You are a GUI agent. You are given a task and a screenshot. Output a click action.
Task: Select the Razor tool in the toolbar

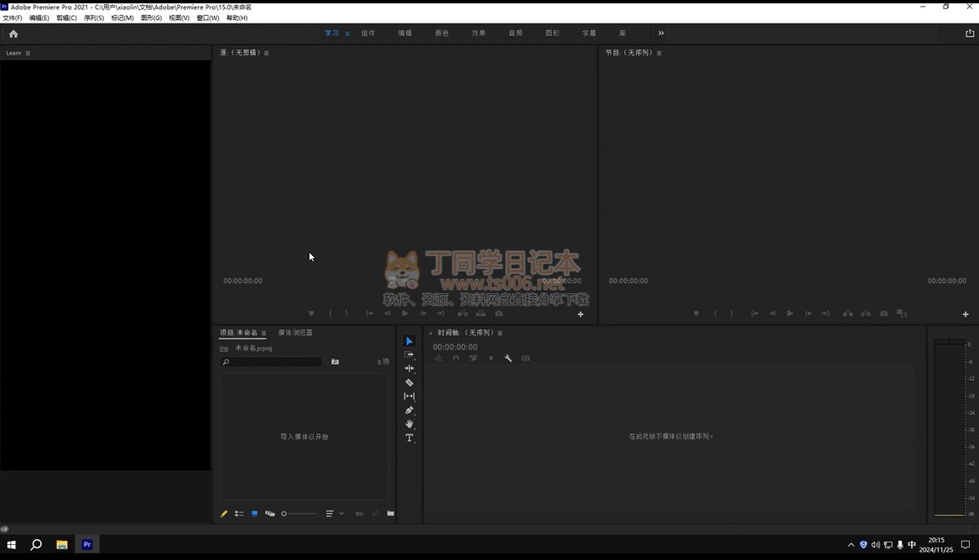pyautogui.click(x=409, y=382)
